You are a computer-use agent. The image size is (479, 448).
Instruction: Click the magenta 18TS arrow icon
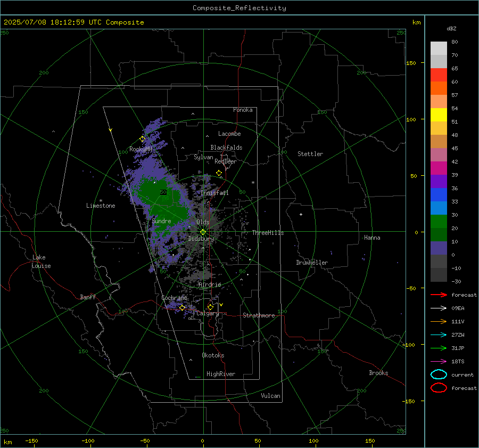pyautogui.click(x=439, y=362)
